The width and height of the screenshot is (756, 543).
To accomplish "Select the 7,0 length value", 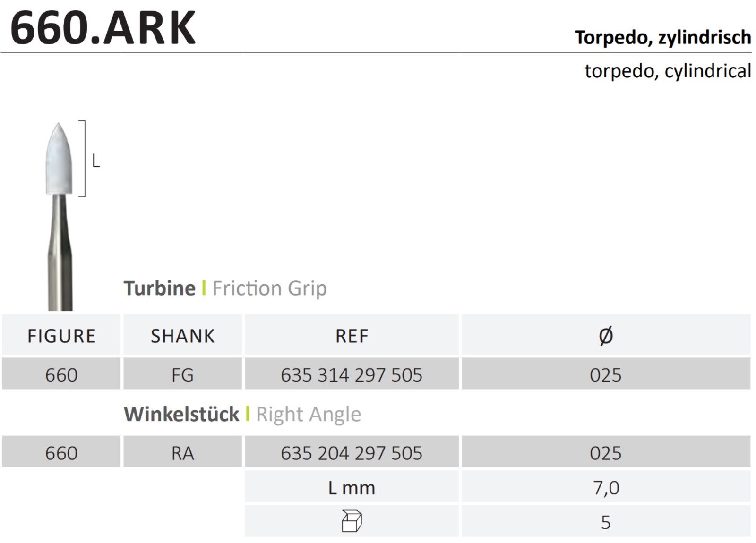I will tap(606, 487).
